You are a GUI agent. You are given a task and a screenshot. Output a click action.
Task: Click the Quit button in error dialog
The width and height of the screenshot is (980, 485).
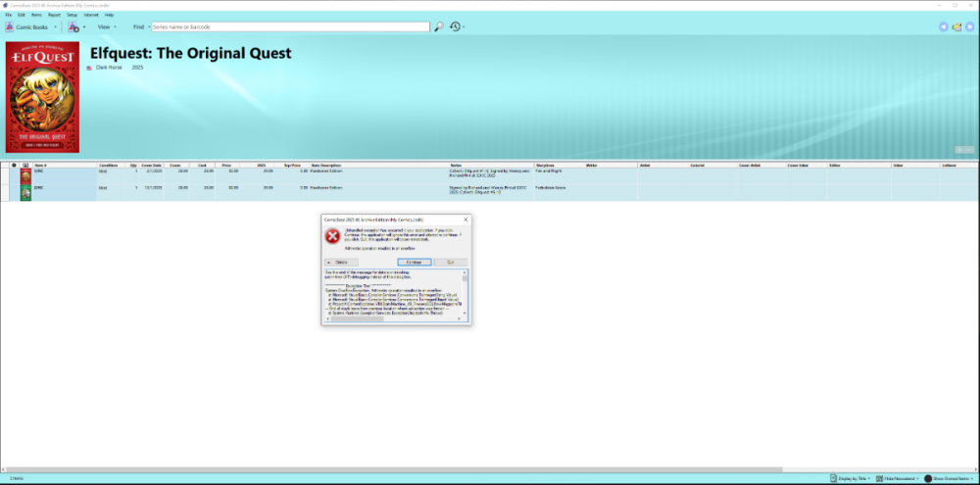450,263
